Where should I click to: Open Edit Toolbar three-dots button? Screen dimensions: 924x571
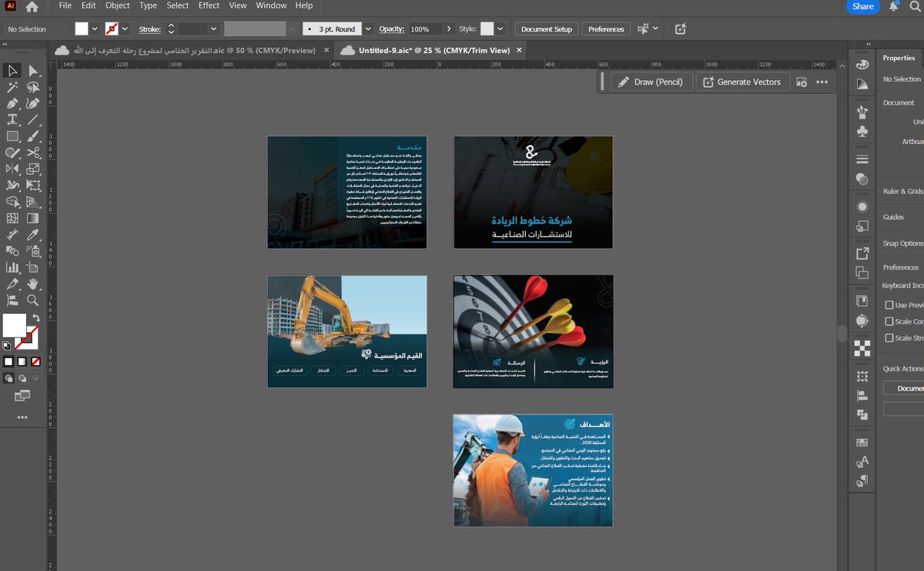pos(22,417)
